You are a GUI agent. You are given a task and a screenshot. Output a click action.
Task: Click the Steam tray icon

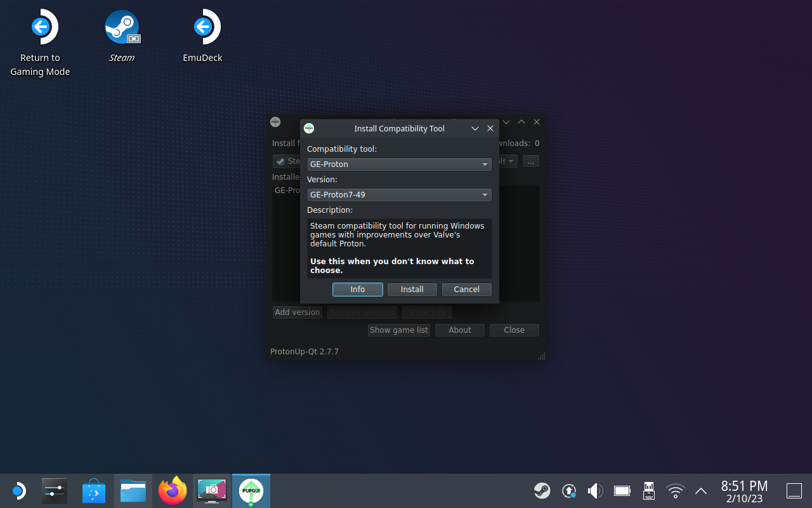tap(542, 490)
